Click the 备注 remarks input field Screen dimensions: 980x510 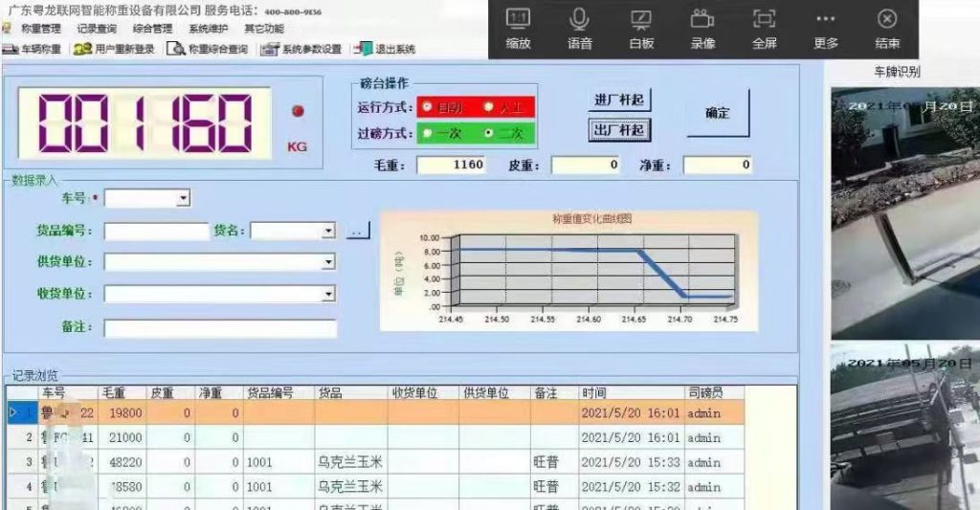coord(220,328)
